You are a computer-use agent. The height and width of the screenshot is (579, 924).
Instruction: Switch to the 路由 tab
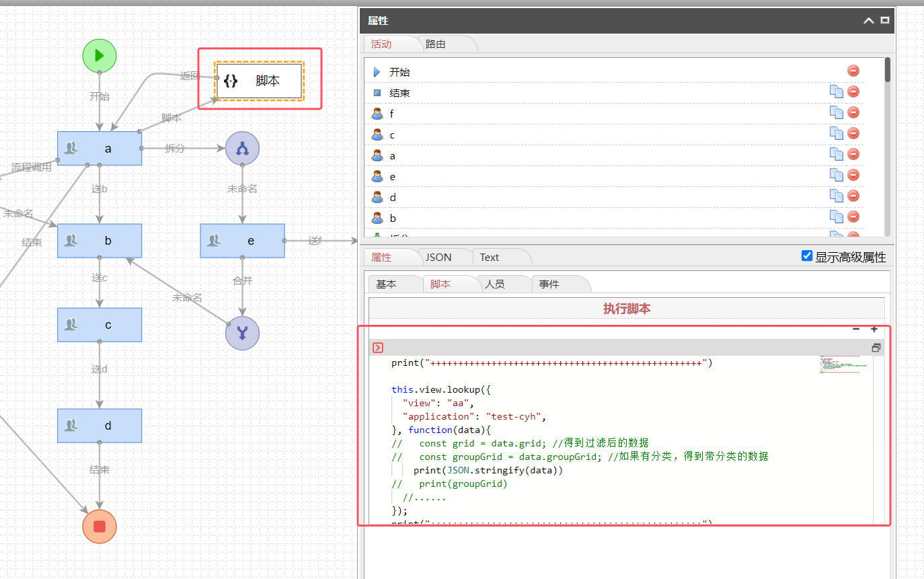(x=436, y=44)
